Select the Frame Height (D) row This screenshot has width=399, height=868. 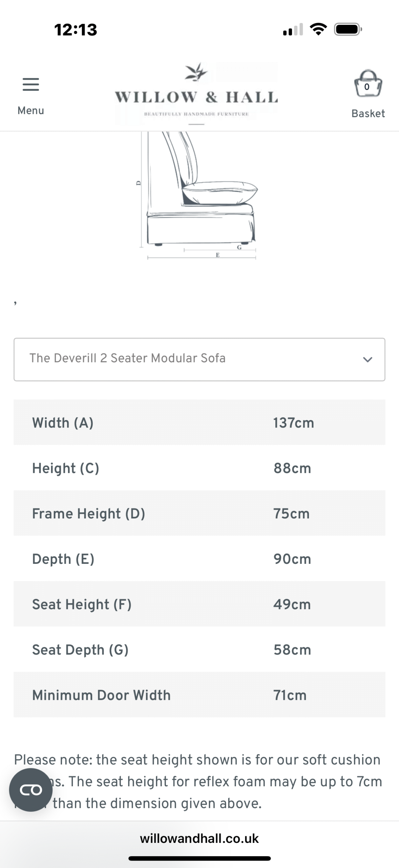199,513
